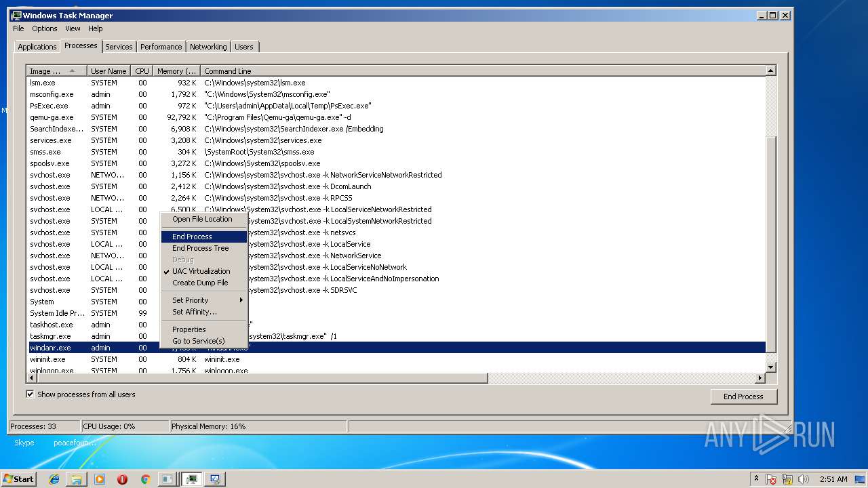Open Properties from context menu
The height and width of the screenshot is (488, 868).
coord(203,329)
